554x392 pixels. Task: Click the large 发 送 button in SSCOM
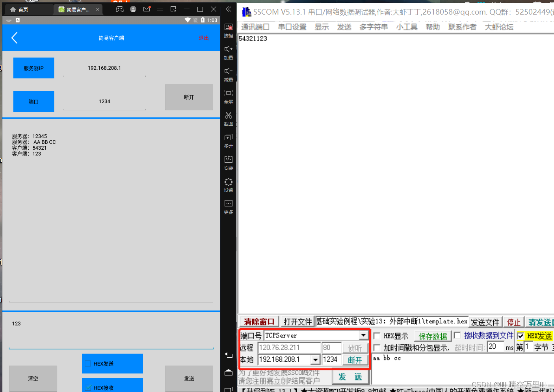click(350, 377)
